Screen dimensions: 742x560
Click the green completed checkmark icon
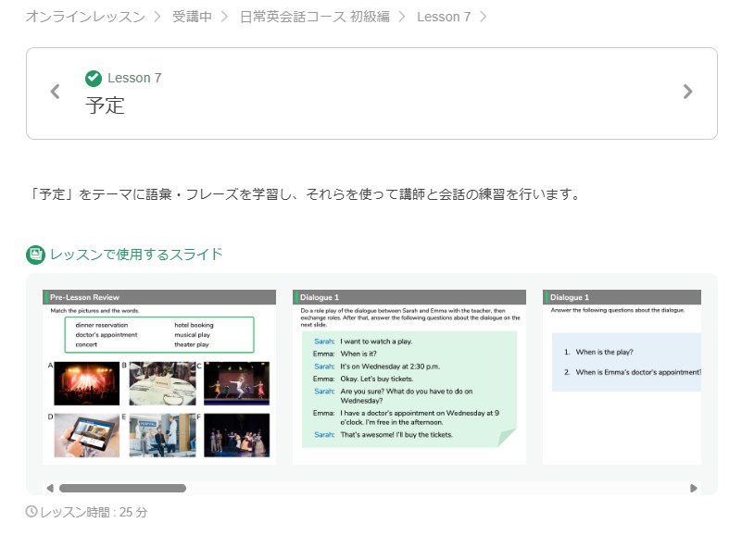click(94, 78)
